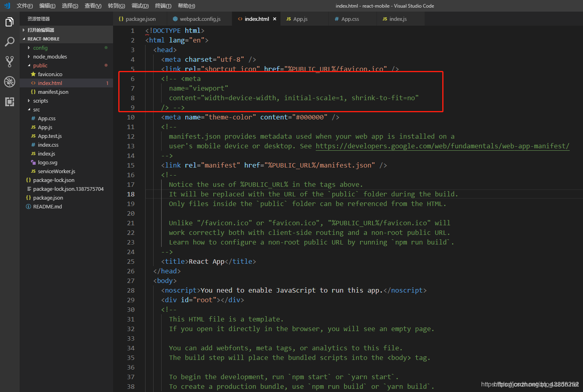This screenshot has width=583, height=392.
Task: Click the VS Code logo icon
Action: point(7,6)
